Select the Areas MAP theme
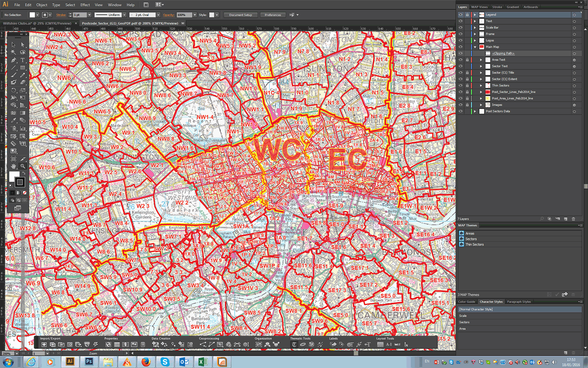 [x=470, y=233]
